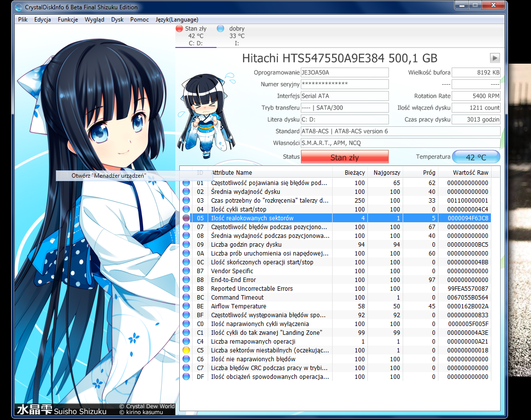This screenshot has height=420, width=531.
Task: Open the Funkcje menu
Action: [68, 20]
